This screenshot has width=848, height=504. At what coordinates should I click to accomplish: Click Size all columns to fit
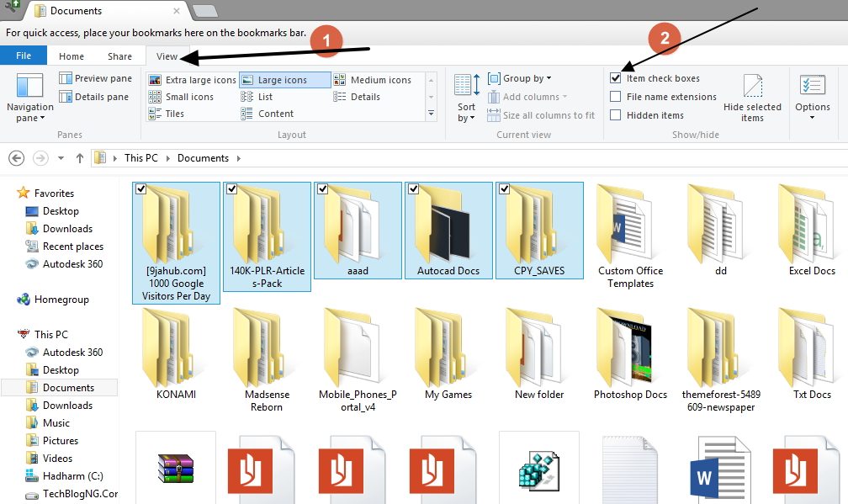click(541, 115)
